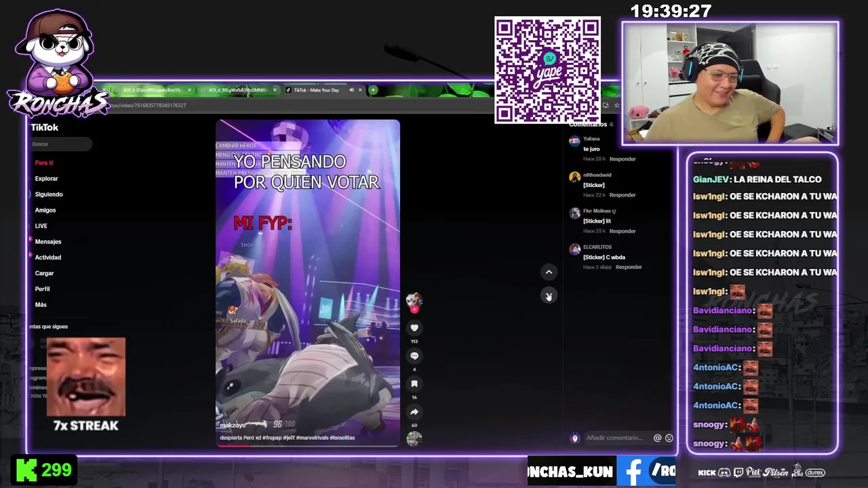Click the username Yuliana in comments

tap(591, 139)
